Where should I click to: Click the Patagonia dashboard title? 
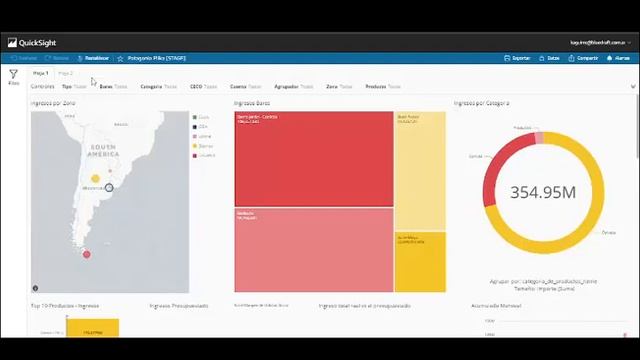coord(157,58)
